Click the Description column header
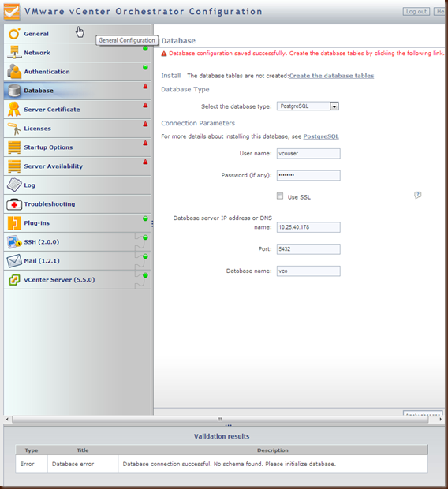The image size is (448, 489). pyautogui.click(x=273, y=450)
